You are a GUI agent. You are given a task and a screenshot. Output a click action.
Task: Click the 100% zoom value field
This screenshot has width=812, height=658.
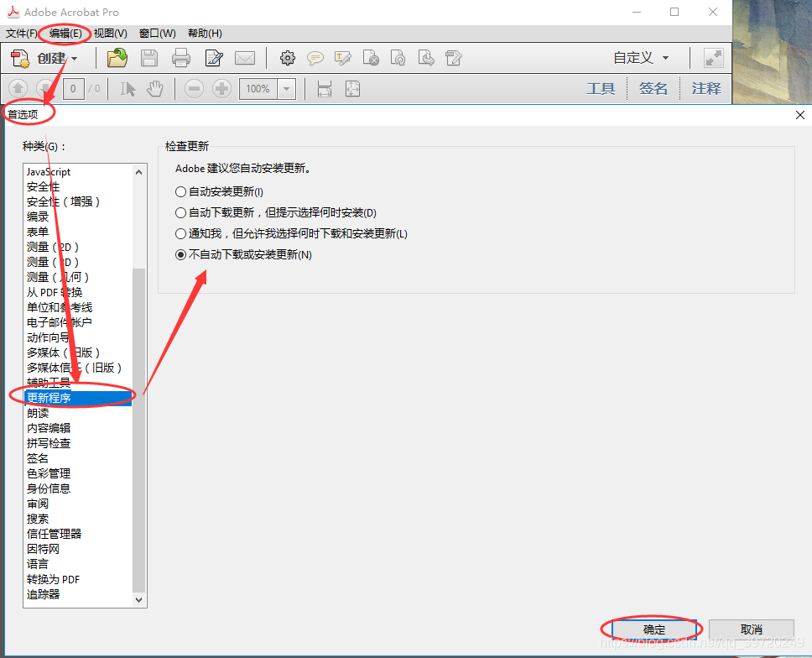258,89
